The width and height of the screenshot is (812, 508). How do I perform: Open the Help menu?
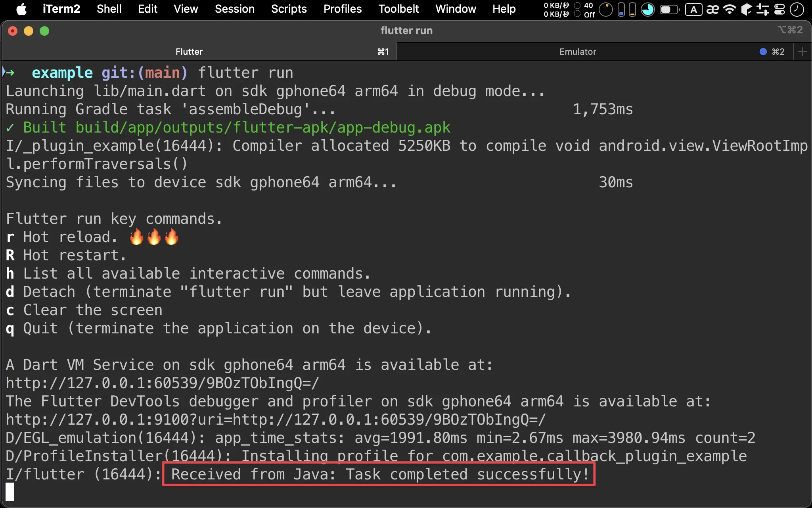pos(504,9)
